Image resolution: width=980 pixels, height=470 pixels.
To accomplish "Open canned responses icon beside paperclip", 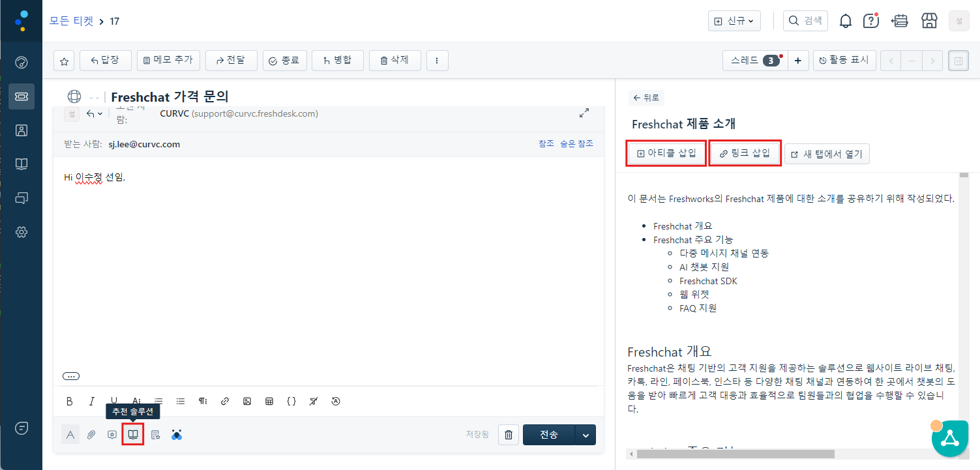I will (112, 435).
